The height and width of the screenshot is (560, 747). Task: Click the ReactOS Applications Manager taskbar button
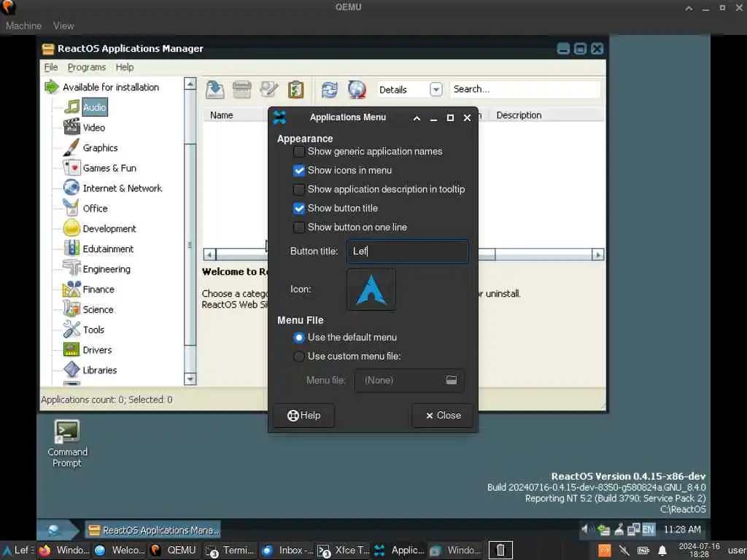coord(153,530)
